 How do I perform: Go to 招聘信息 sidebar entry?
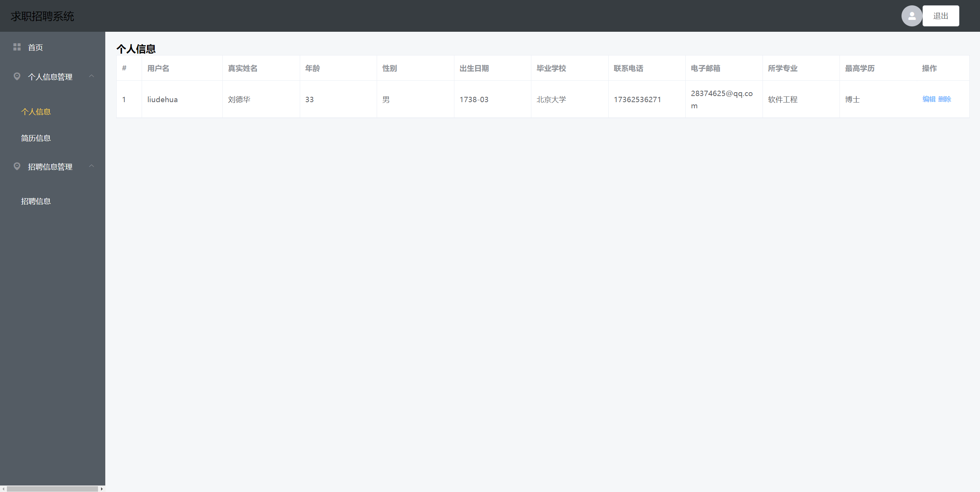36,201
